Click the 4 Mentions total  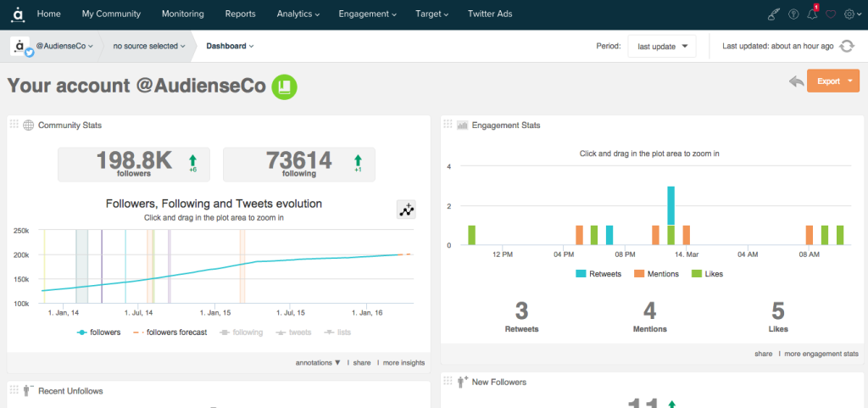pos(650,316)
